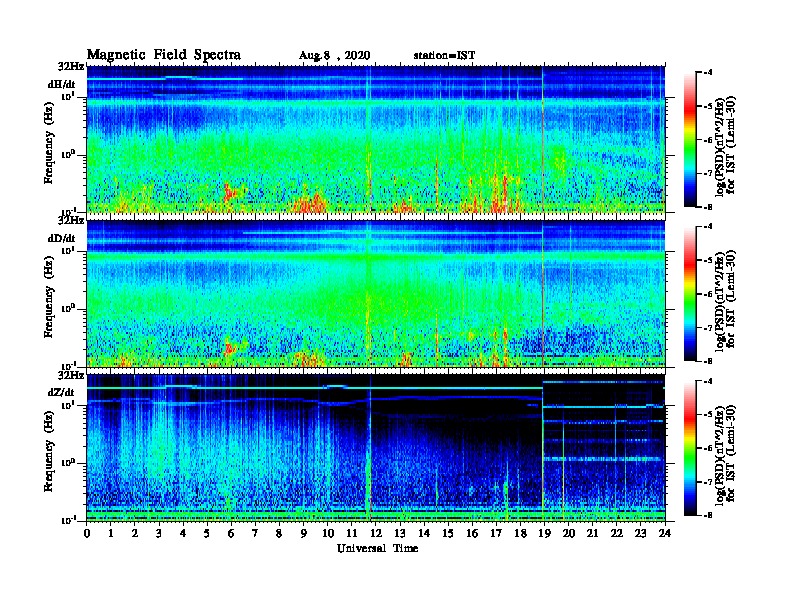The height and width of the screenshot is (612, 792).
Task: Click hour 0 on the time axis
Action: click(x=87, y=534)
